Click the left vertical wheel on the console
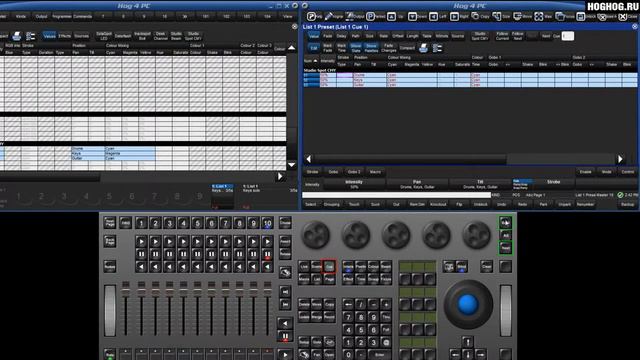 click(x=110, y=310)
